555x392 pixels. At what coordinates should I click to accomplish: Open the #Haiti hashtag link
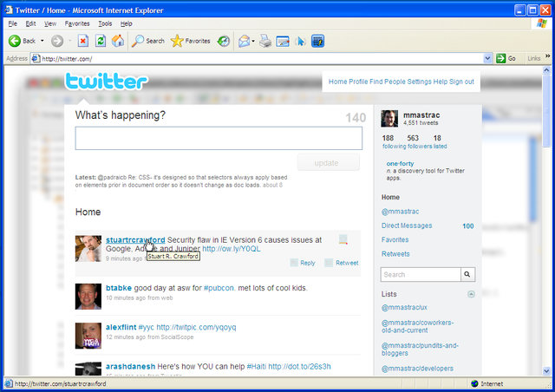[x=257, y=367]
